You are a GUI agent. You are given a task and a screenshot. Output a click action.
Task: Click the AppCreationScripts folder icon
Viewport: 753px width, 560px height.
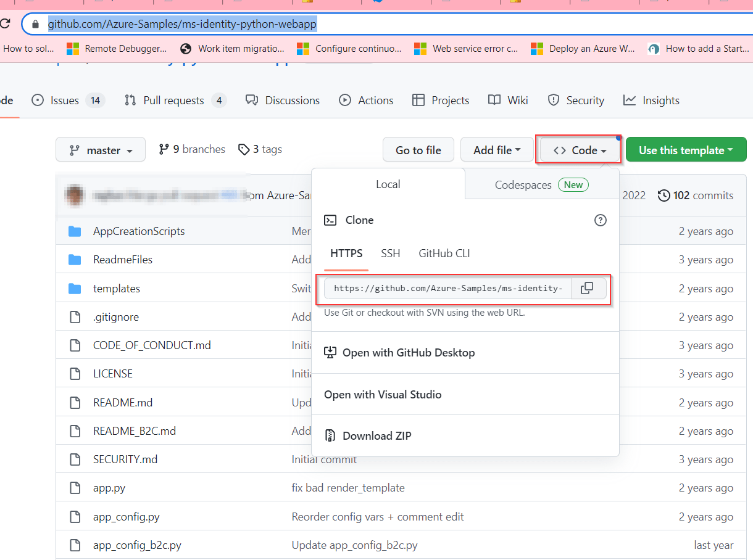[x=75, y=231]
